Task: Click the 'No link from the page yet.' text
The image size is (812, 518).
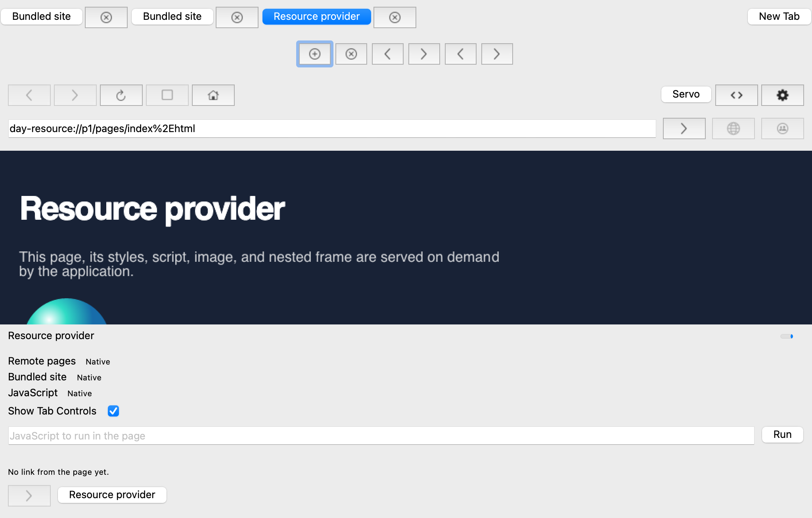Action: (x=58, y=472)
